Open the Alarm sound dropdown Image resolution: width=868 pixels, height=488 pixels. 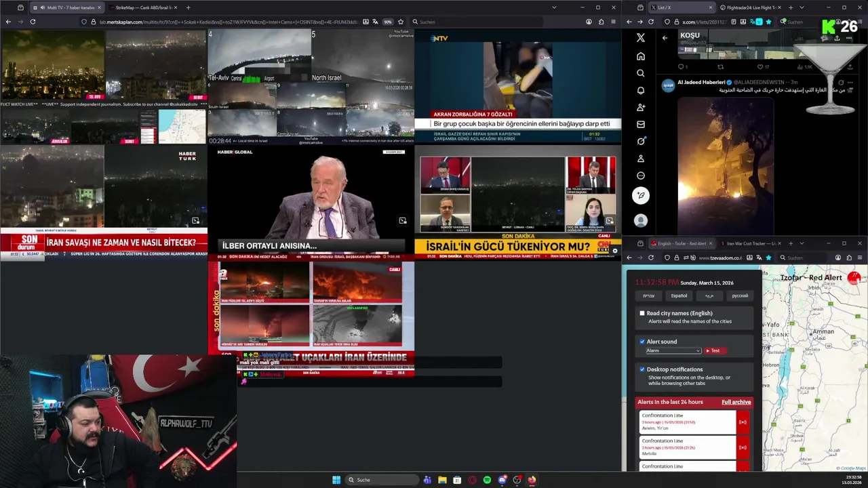click(673, 350)
